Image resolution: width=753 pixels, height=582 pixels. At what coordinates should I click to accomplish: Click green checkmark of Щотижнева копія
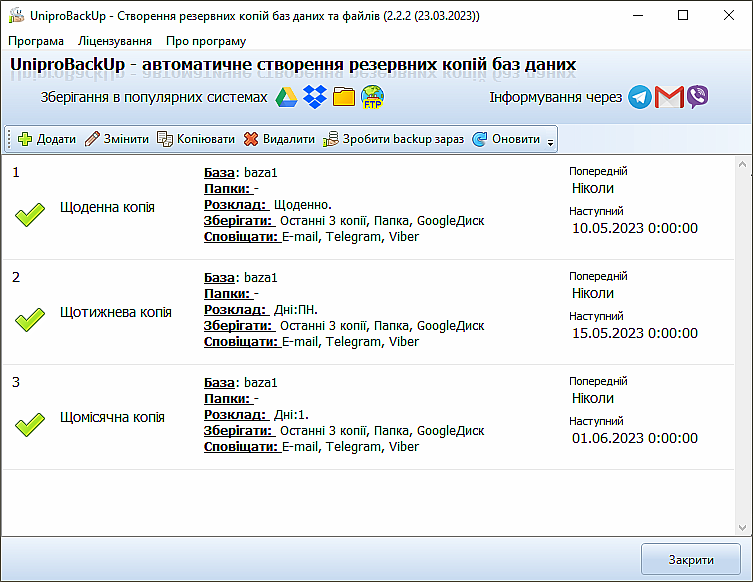point(30,319)
